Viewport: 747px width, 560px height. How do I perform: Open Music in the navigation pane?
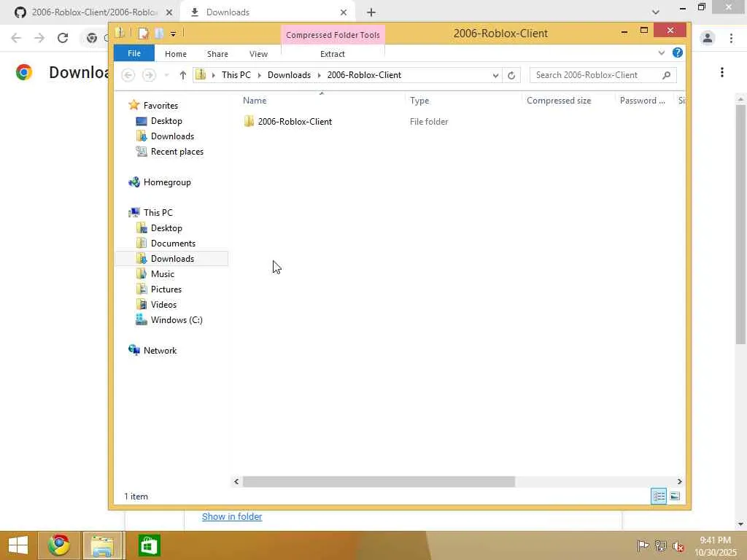click(x=163, y=274)
